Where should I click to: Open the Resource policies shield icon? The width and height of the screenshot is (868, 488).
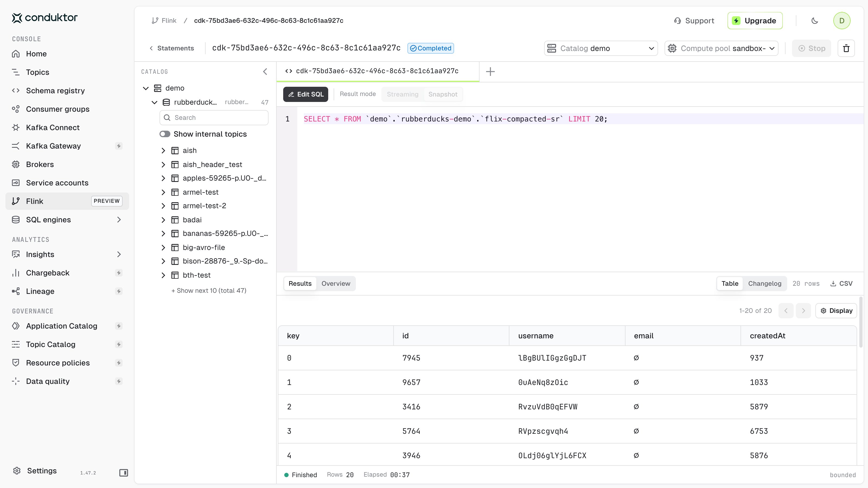16,363
